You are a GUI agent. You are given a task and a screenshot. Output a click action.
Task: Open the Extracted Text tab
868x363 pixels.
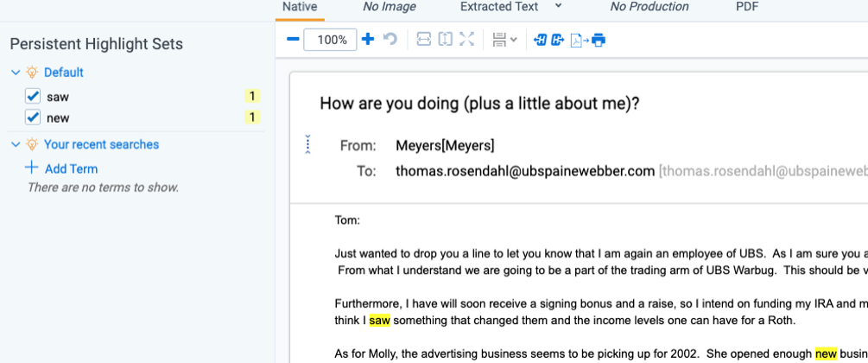point(499,7)
